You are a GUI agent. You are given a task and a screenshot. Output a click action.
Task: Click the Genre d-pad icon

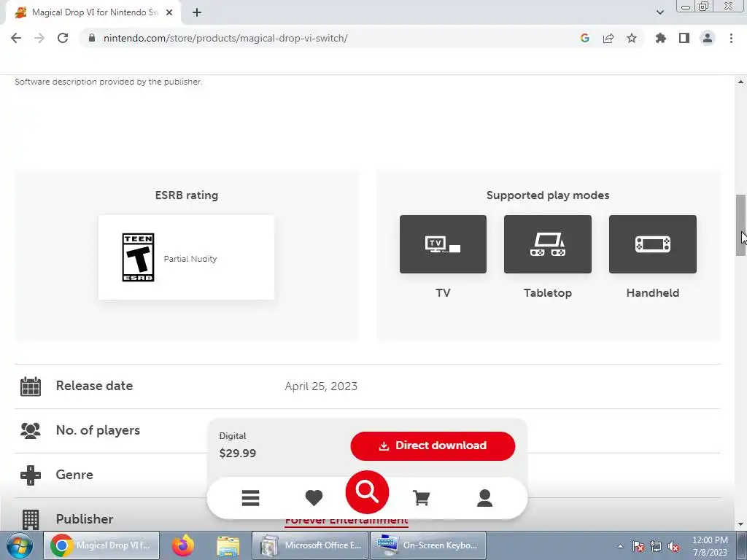pos(31,475)
